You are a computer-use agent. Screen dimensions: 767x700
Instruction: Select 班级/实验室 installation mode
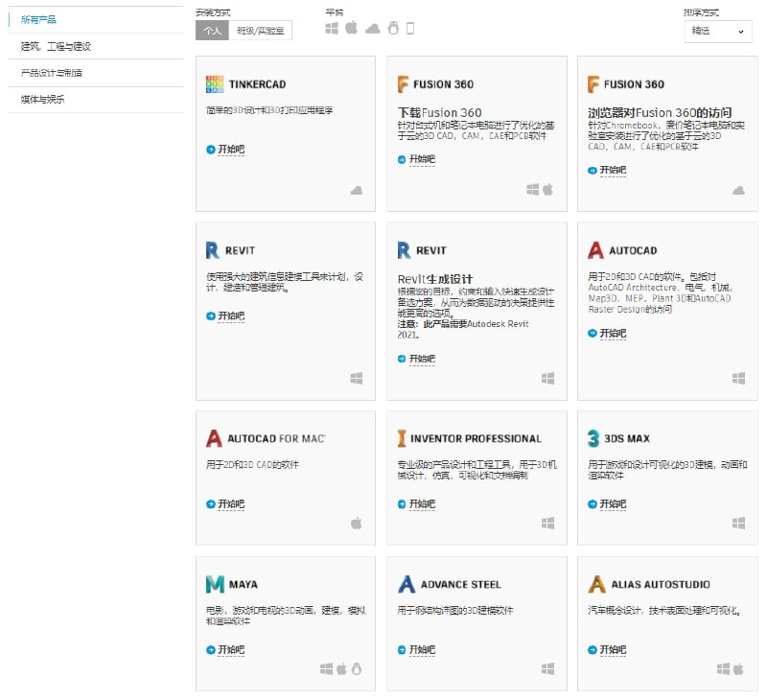tap(260, 31)
